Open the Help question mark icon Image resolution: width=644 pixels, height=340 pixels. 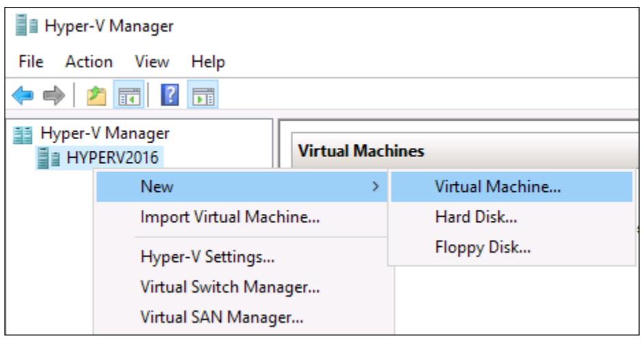(170, 95)
